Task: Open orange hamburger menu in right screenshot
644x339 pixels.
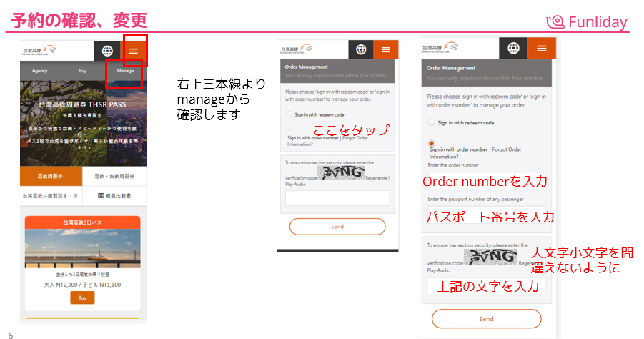Action: click(x=542, y=48)
